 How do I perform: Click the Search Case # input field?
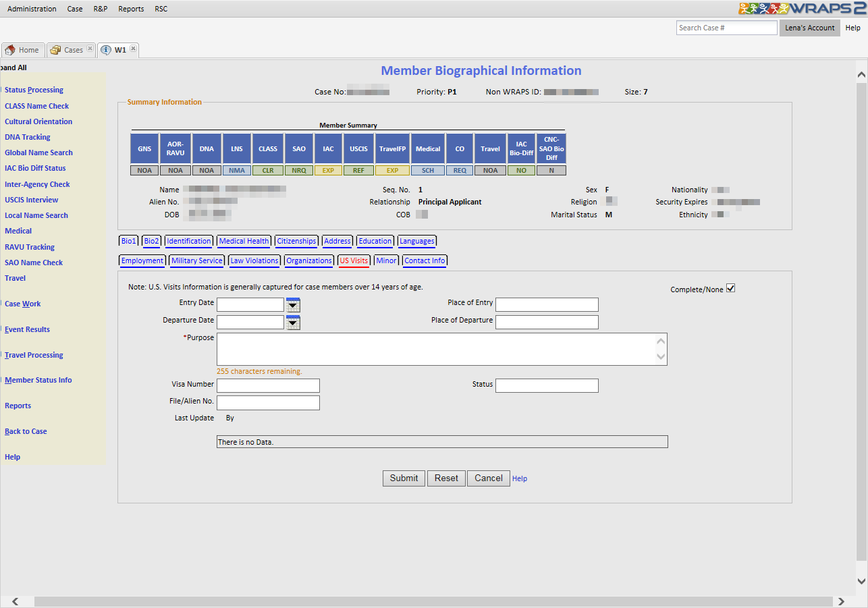pos(726,28)
